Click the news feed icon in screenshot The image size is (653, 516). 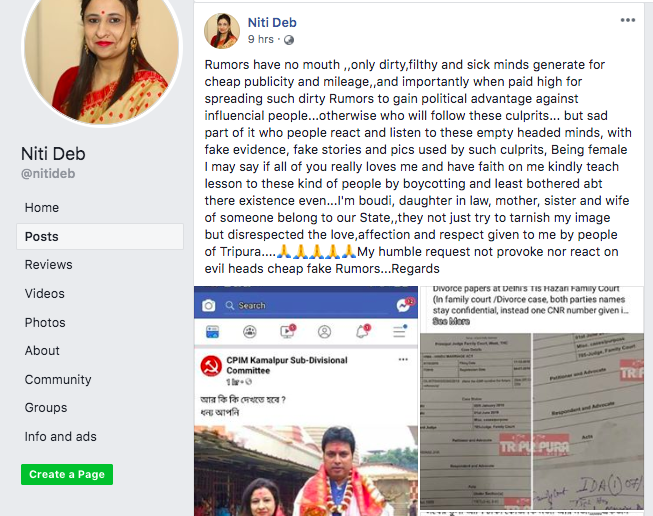coord(212,332)
